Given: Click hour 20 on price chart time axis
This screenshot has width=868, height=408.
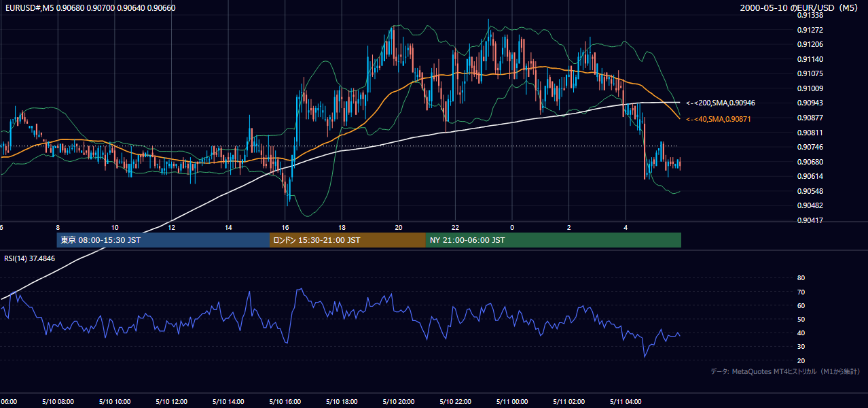Looking at the screenshot, I should coord(399,227).
